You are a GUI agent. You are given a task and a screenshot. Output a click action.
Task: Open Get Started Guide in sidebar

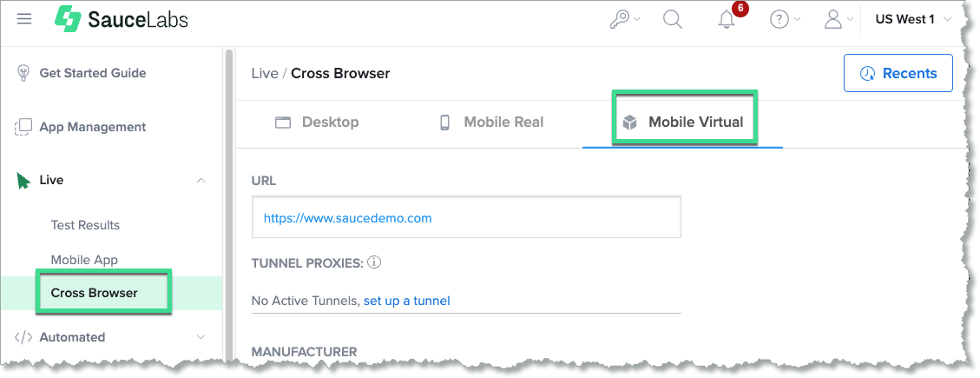[x=92, y=73]
